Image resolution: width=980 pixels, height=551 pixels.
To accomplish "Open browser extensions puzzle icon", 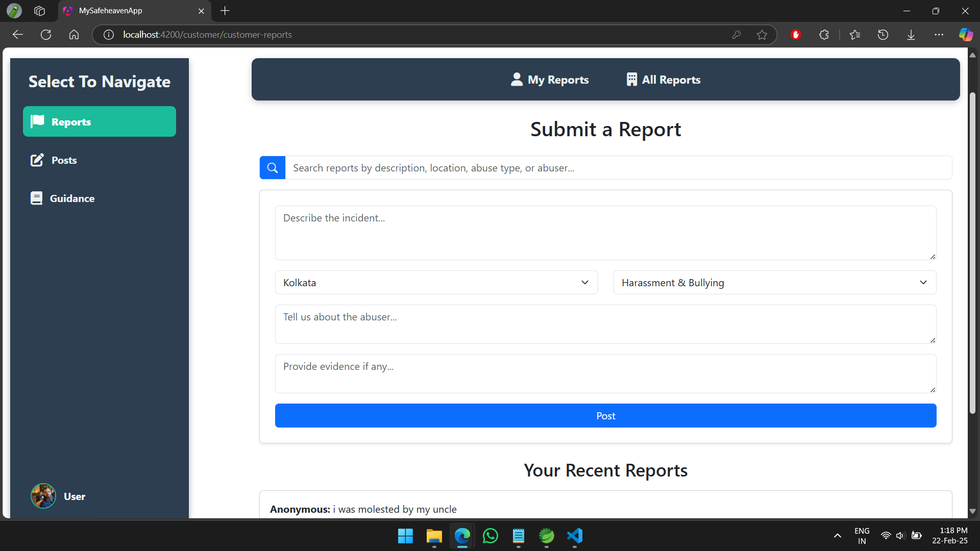I will (824, 35).
